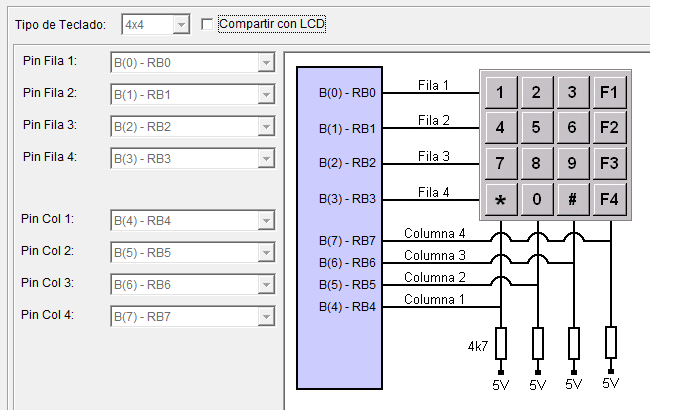Click keypad key 9 in diagram
Image resolution: width=674 pixels, height=410 pixels.
(x=573, y=164)
